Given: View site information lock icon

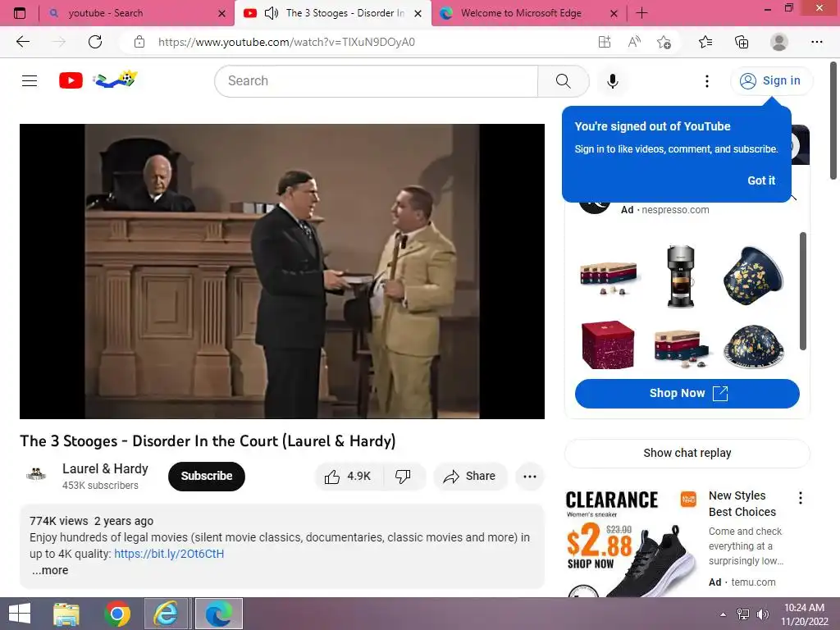Looking at the screenshot, I should [139, 42].
